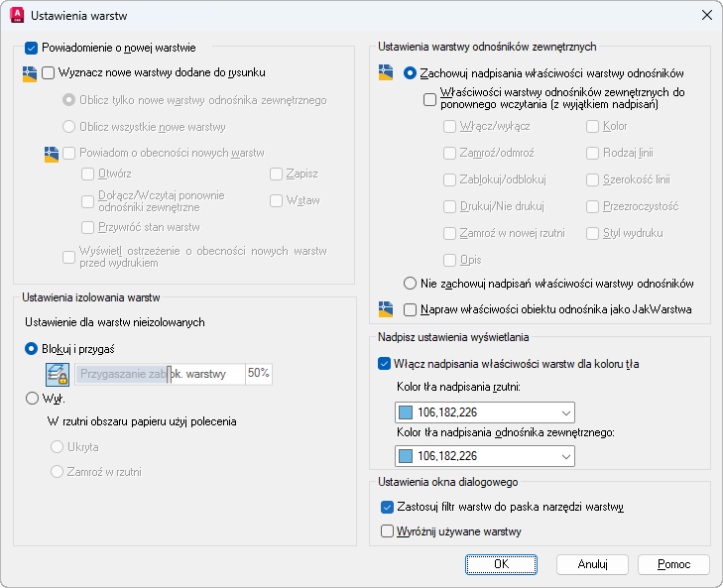Uncheck Powiadomienie o nowej warstwie
Viewport: 723px width, 588px height.
[31, 48]
